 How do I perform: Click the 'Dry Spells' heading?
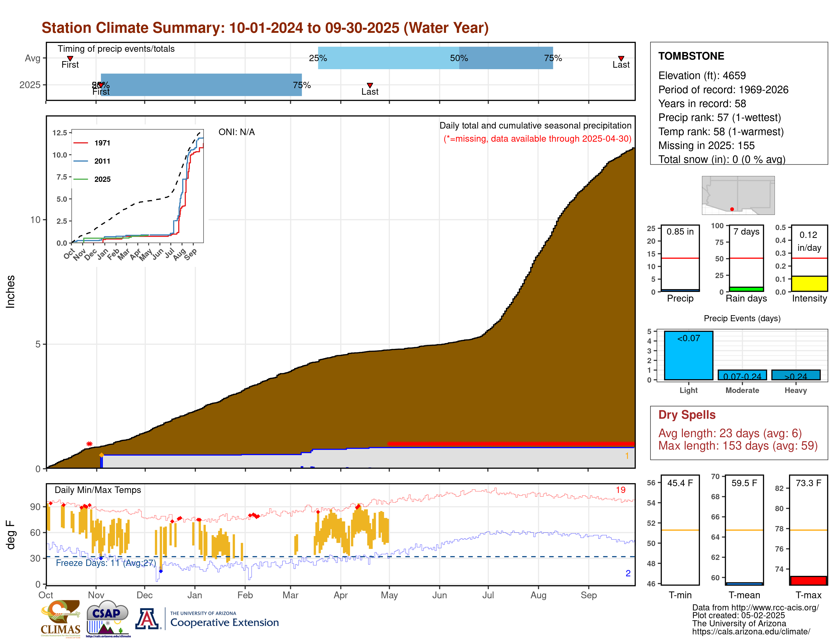687,415
